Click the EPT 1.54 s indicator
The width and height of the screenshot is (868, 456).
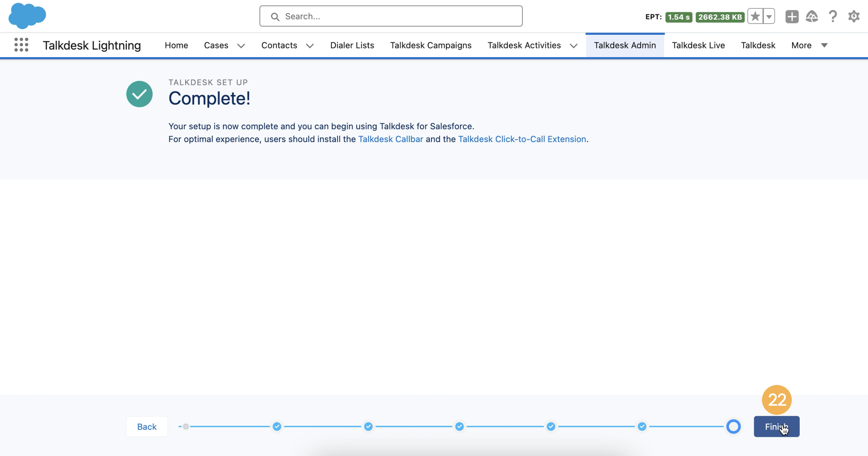[679, 17]
